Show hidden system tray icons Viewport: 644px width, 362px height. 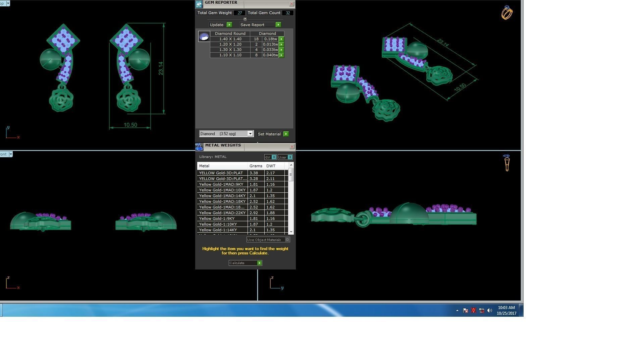[457, 311]
